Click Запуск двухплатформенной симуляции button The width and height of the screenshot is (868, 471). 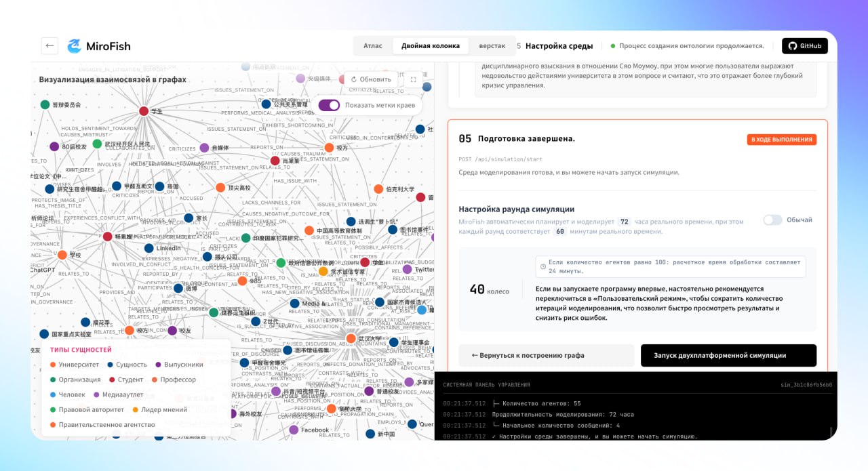tap(729, 355)
